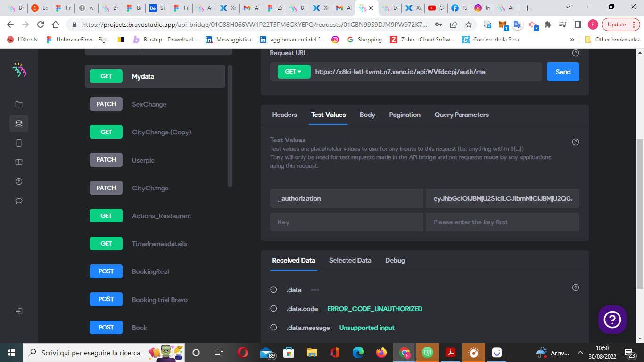Image resolution: width=644 pixels, height=362 pixels.
Task: Open the folder icon in left sidebar
Action: [x=19, y=104]
